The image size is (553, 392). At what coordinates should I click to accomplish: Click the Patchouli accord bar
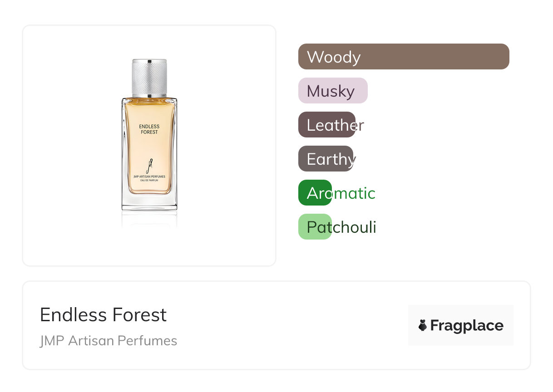click(x=315, y=227)
